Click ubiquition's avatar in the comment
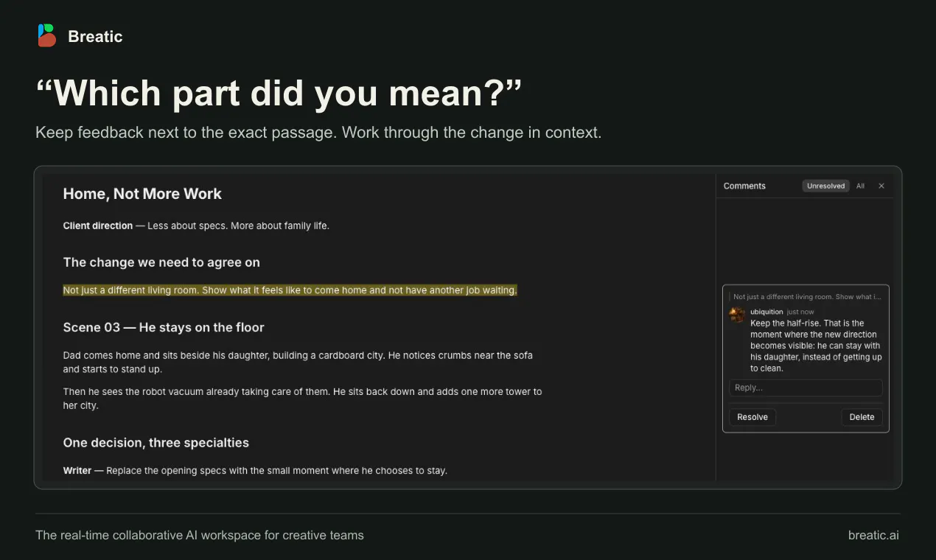 [737, 315]
